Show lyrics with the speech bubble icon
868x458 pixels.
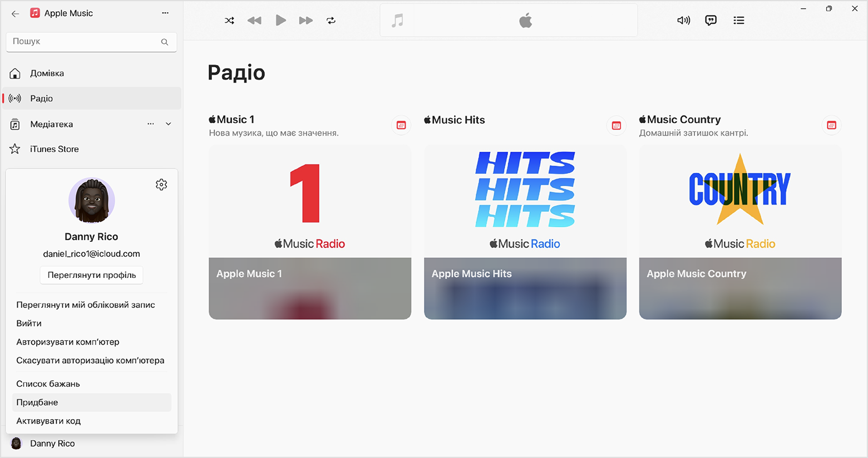point(711,21)
